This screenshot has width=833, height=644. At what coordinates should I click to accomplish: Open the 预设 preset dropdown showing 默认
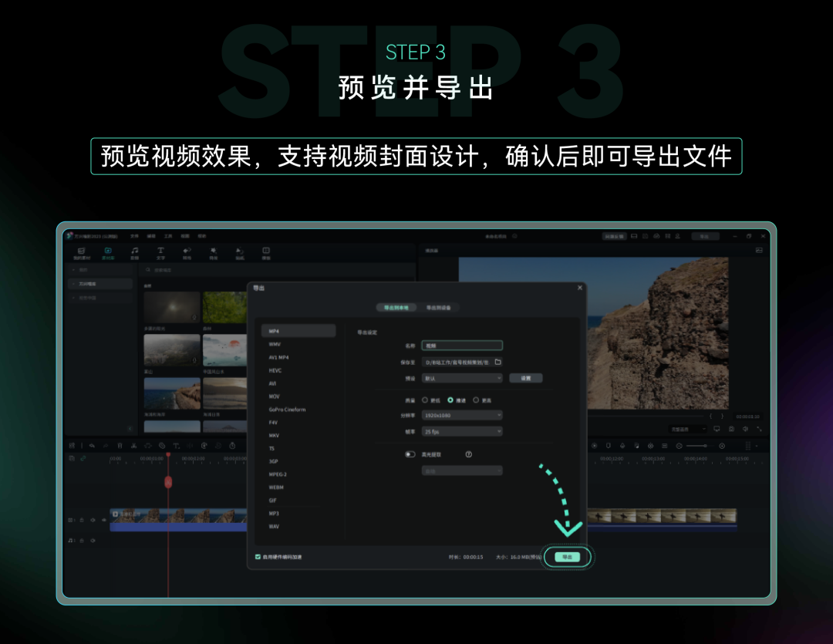coord(462,378)
